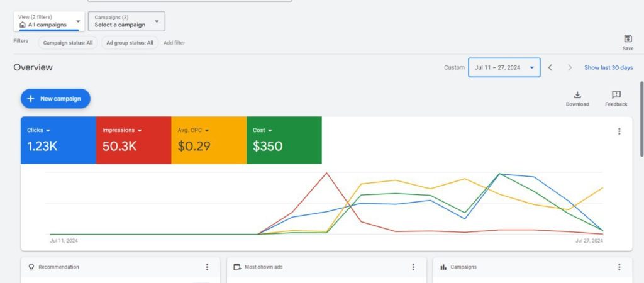Image resolution: width=644 pixels, height=283 pixels.
Task: Open Campaigns card three-dot menu
Action: pyautogui.click(x=619, y=267)
